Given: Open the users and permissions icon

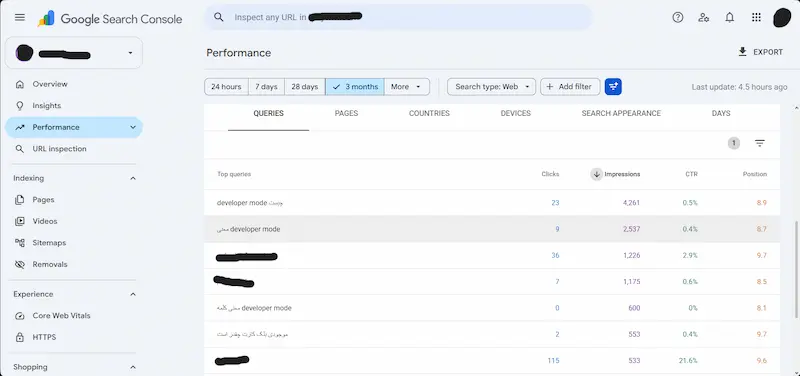Looking at the screenshot, I should pos(704,17).
